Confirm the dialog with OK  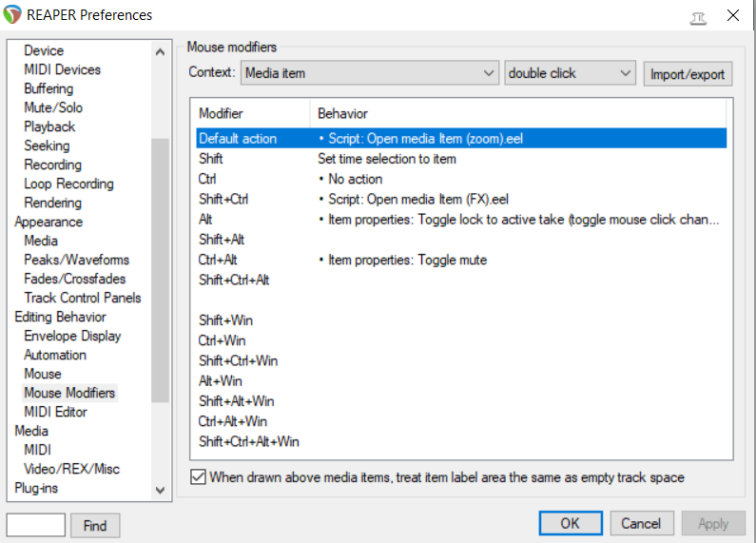coord(570,523)
